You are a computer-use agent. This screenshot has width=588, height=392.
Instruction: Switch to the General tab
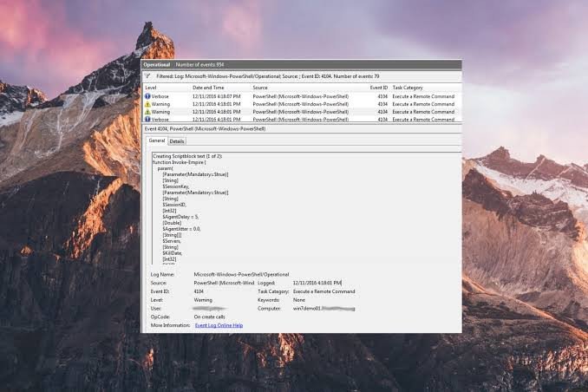[x=157, y=140]
